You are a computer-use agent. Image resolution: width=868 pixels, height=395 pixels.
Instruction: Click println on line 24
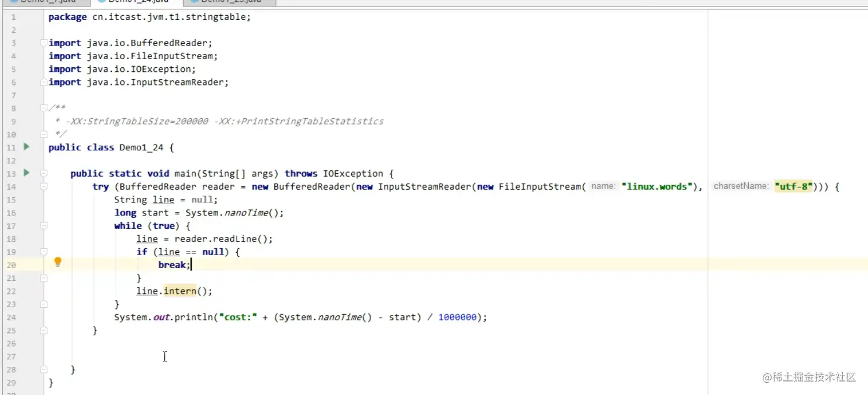point(193,317)
